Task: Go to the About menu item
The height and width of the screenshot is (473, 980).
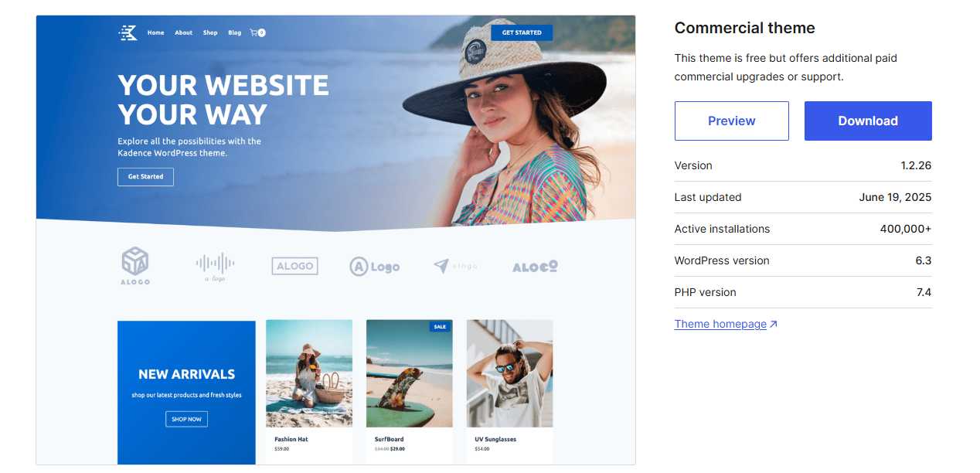Action: 183,32
